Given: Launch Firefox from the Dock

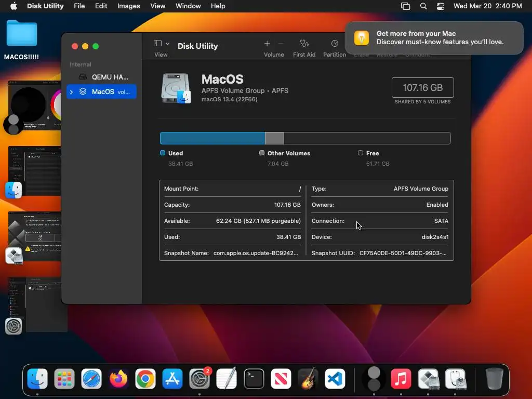Looking at the screenshot, I should pyautogui.click(x=118, y=379).
